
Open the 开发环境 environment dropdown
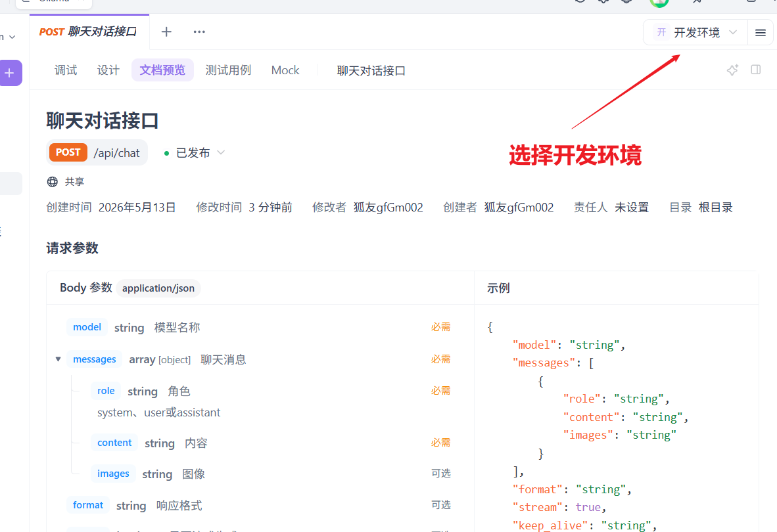(x=695, y=33)
